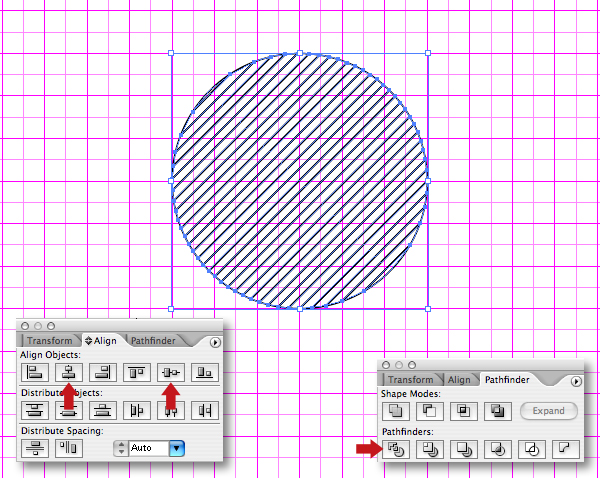
Task: Switch to Align tab in Shape Modes window
Action: click(459, 380)
